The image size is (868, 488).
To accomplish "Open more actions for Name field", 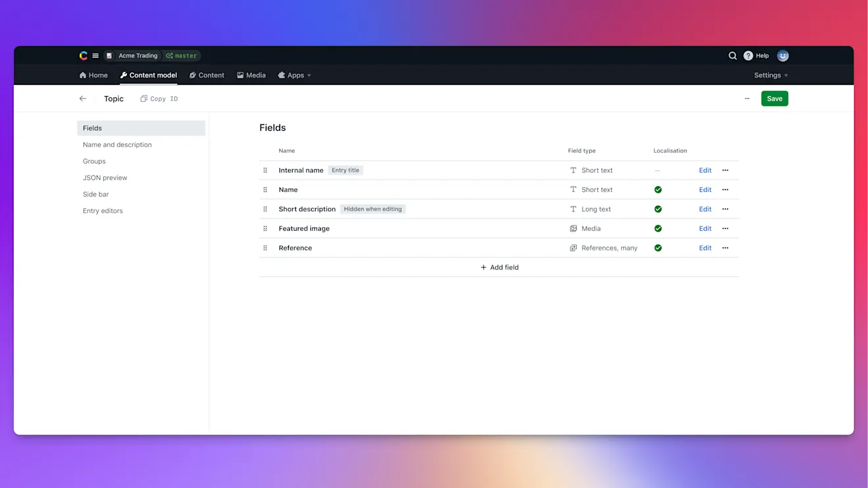I will [725, 189].
